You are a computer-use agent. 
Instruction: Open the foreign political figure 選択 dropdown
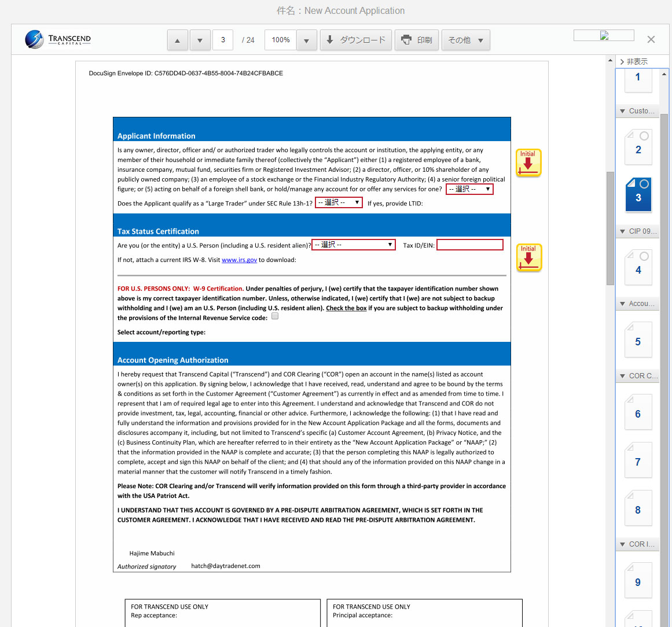click(469, 189)
